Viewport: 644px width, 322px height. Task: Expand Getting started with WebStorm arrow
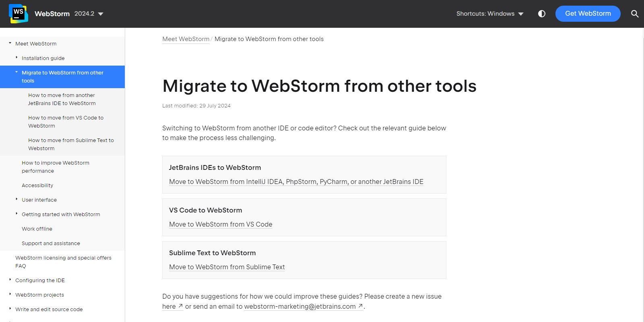pyautogui.click(x=17, y=214)
